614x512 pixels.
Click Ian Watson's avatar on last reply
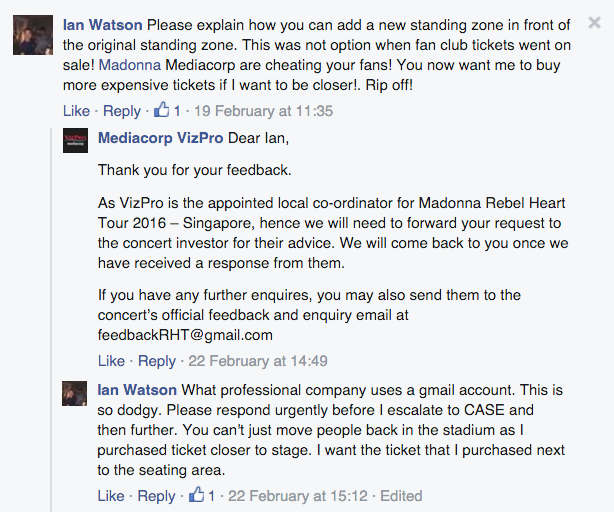(x=76, y=392)
